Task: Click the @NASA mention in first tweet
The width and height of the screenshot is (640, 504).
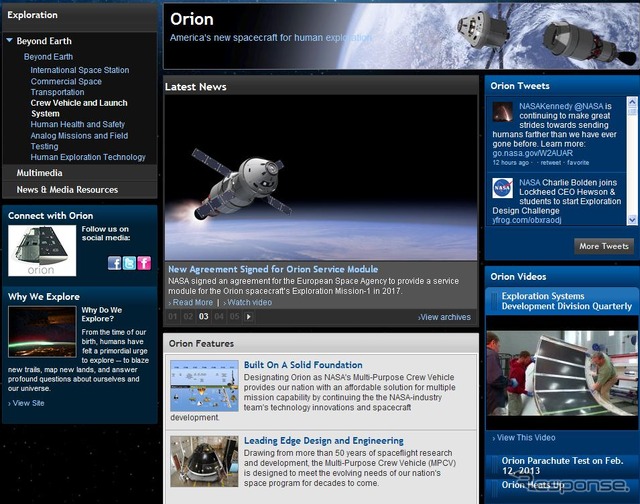Action: (588, 106)
